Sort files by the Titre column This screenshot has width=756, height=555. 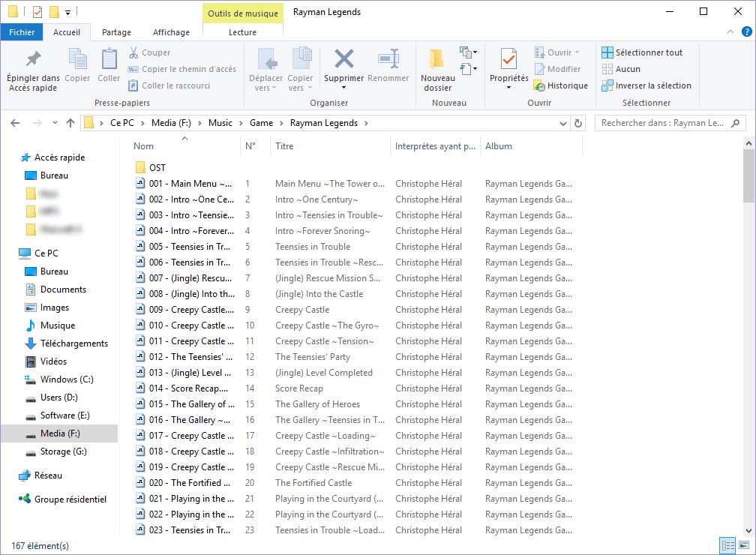coord(285,146)
